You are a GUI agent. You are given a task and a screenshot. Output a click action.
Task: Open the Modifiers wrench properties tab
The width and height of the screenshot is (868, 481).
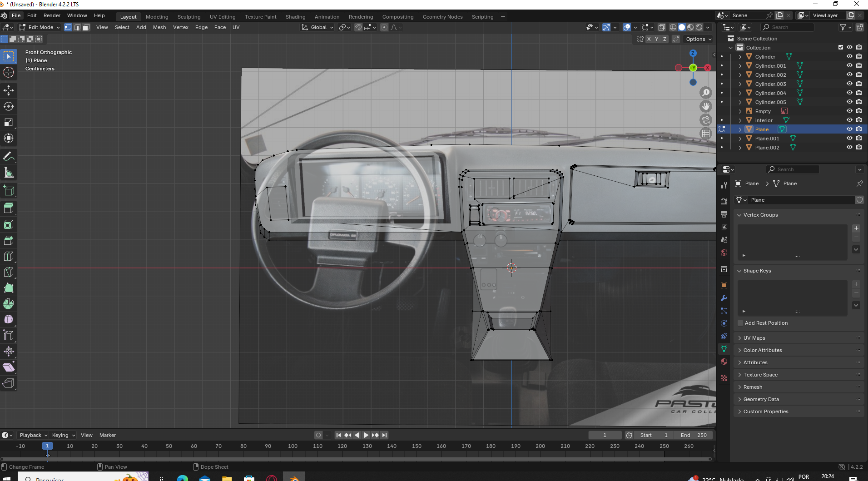[724, 298]
